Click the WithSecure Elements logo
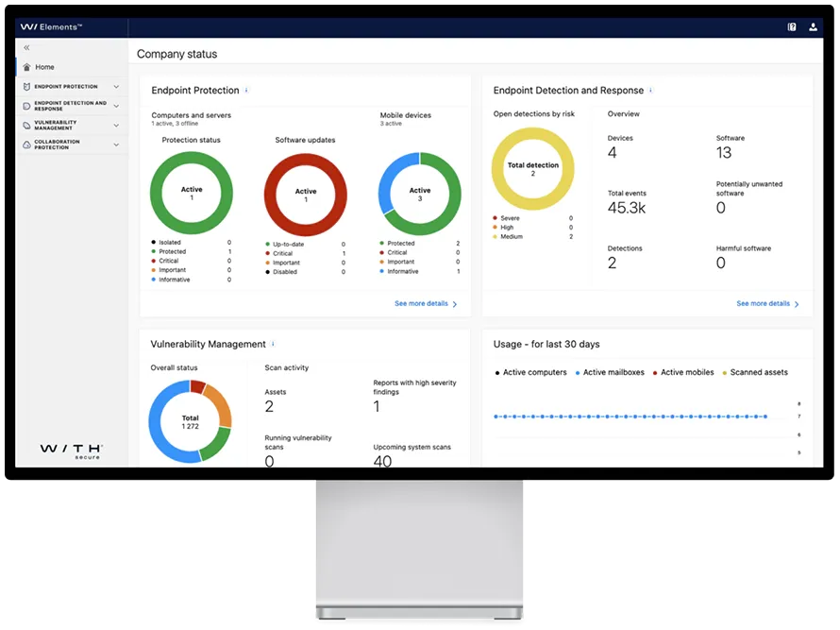Viewport: 840px width, 630px height. click(x=51, y=27)
